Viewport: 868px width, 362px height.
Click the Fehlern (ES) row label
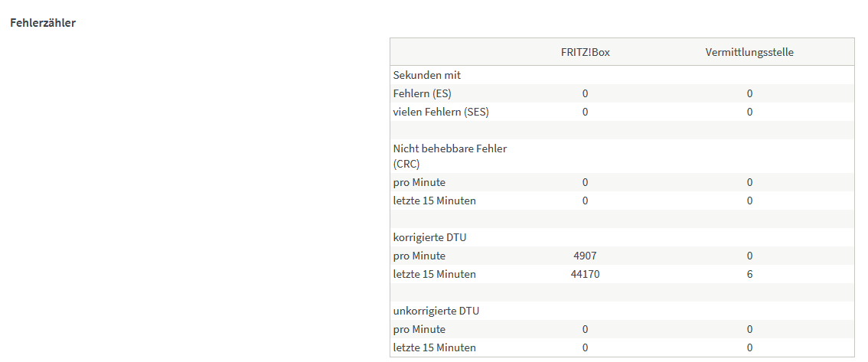coord(422,93)
